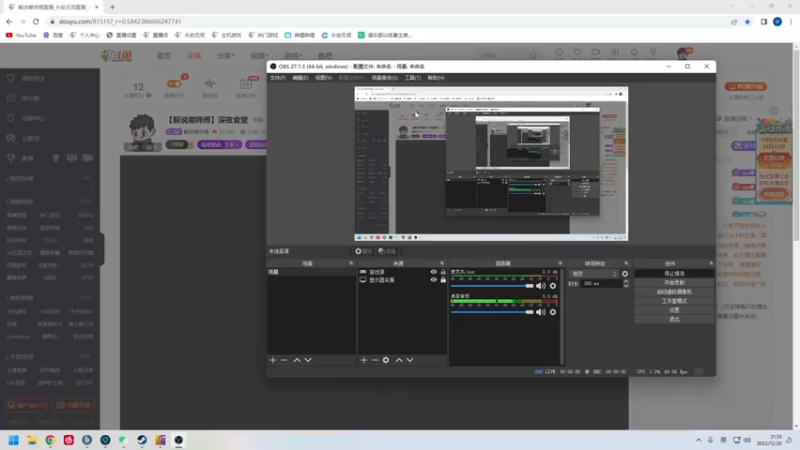
Task: Open the 视图(V) menu in OBS
Action: (x=323, y=78)
